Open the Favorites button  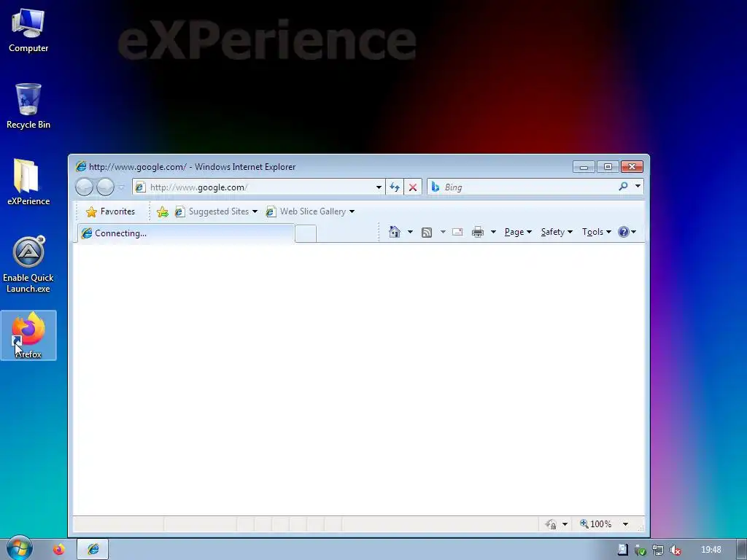coord(110,211)
